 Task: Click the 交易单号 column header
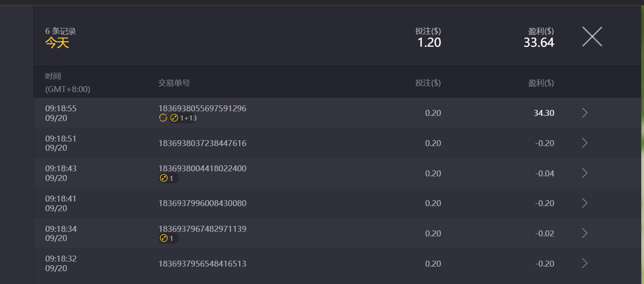point(174,83)
